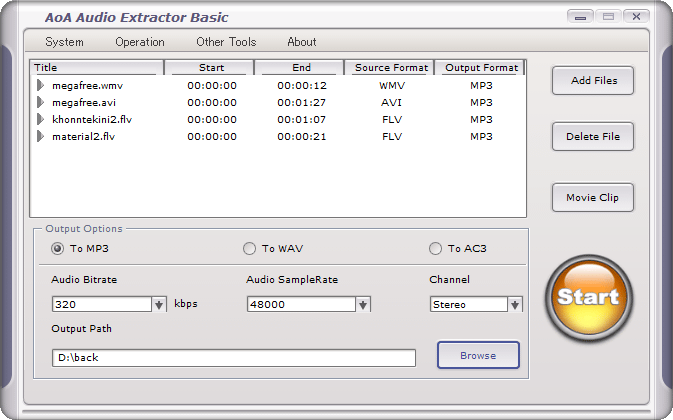
Task: Select the To AC3 radio button
Action: pyautogui.click(x=435, y=249)
